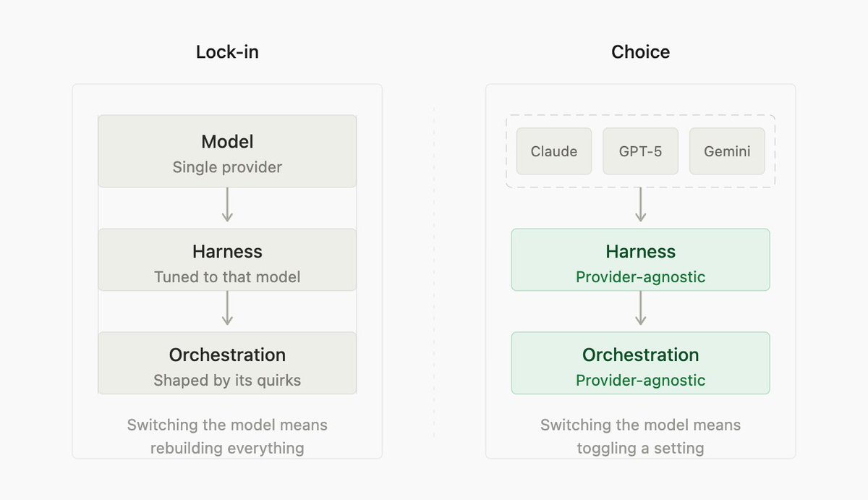The image size is (868, 500).
Task: Click the arrow below the dashed providers group
Action: tap(640, 205)
